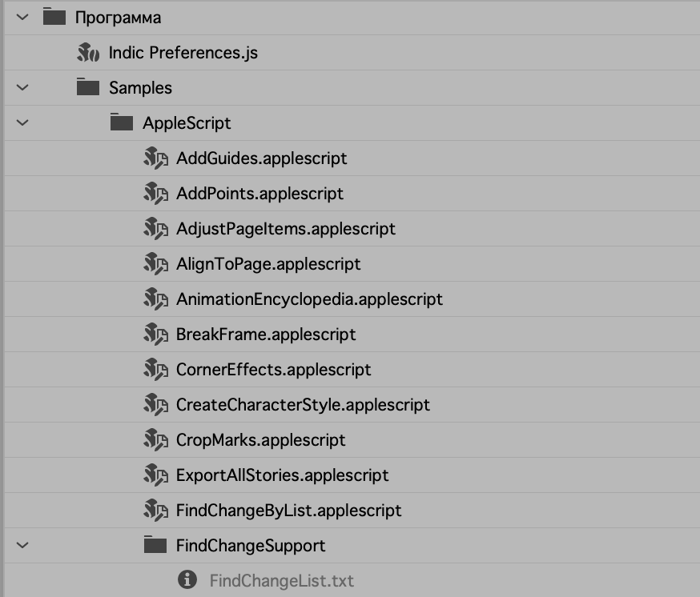Image resolution: width=700 pixels, height=597 pixels.
Task: Select FindChangeByList.applescript entry
Action: coord(288,510)
